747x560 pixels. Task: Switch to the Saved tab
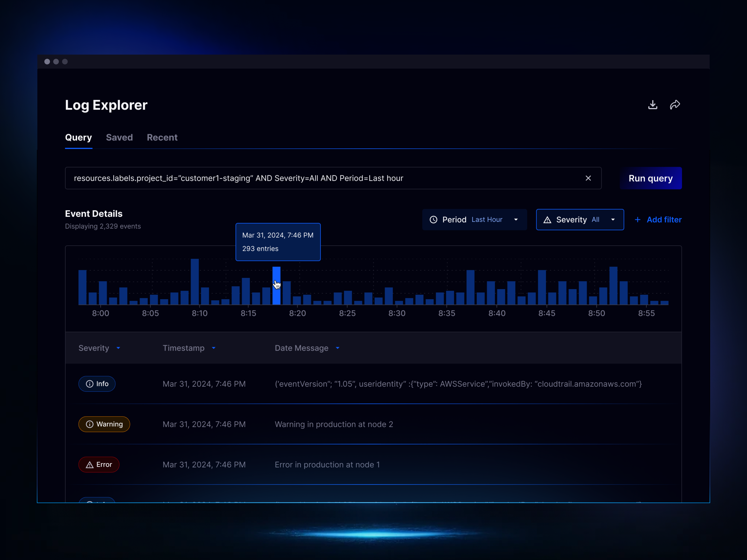tap(119, 137)
